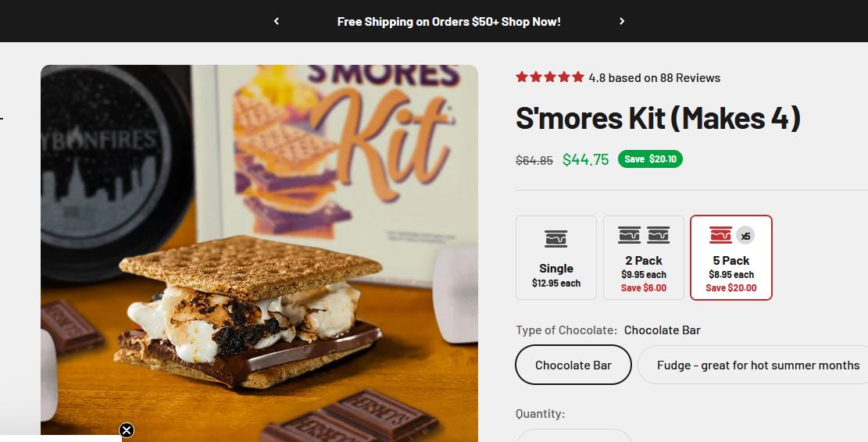Viewport: 868px width, 442px height.
Task: Close the popup with the X icon
Action: pos(127,430)
